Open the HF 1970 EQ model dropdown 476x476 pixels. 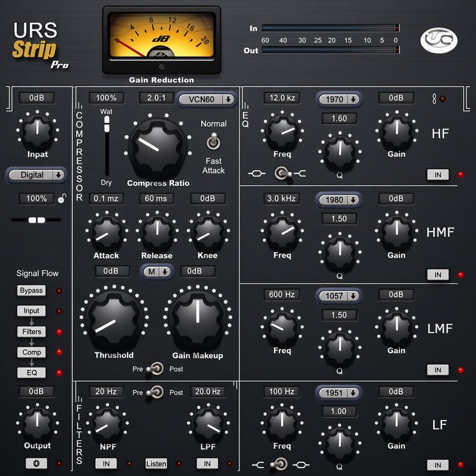pyautogui.click(x=339, y=99)
